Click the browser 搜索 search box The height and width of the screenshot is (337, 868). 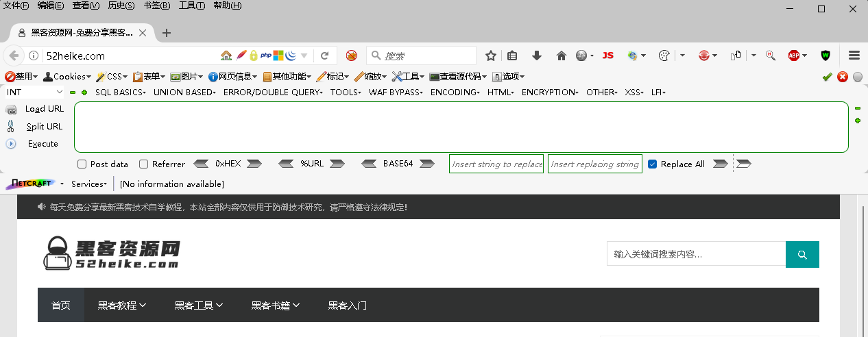tap(422, 55)
